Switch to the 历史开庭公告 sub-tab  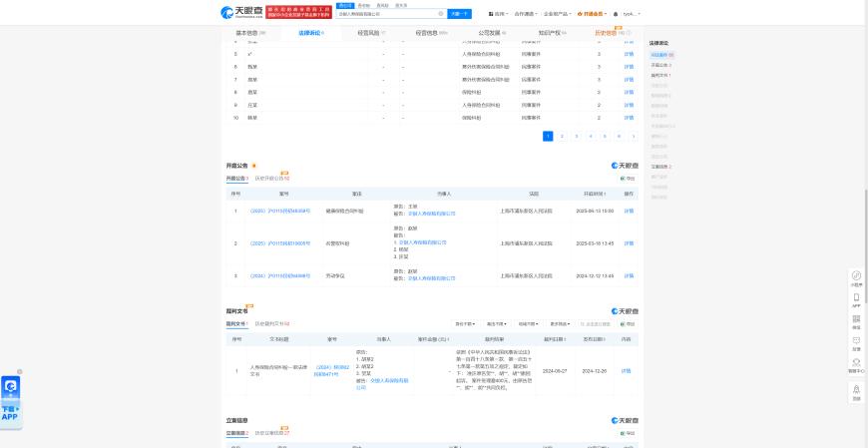[271, 179]
